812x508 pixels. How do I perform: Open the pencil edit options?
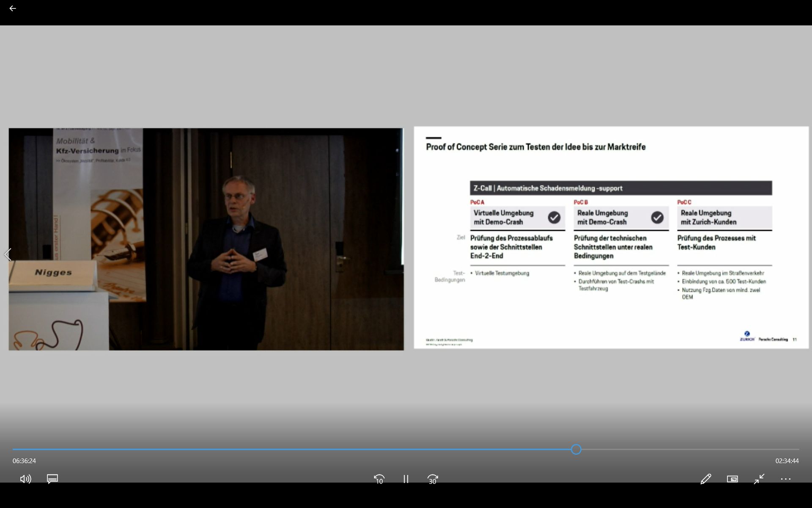click(705, 479)
